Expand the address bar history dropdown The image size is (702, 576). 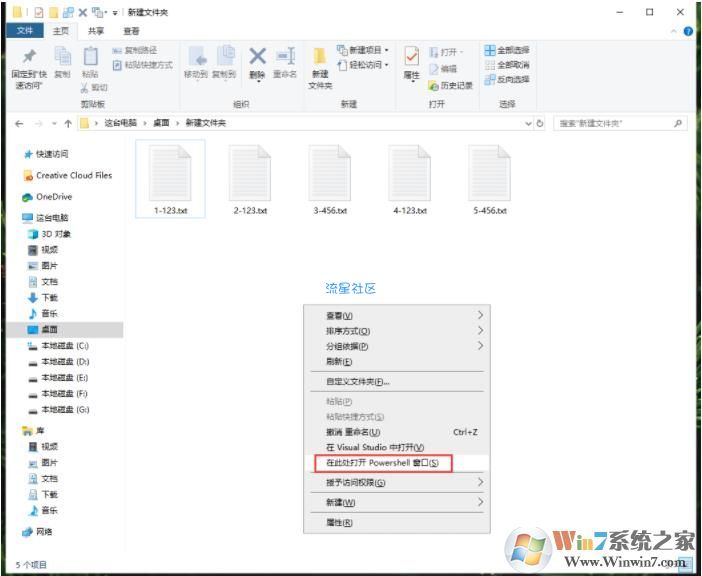point(528,124)
